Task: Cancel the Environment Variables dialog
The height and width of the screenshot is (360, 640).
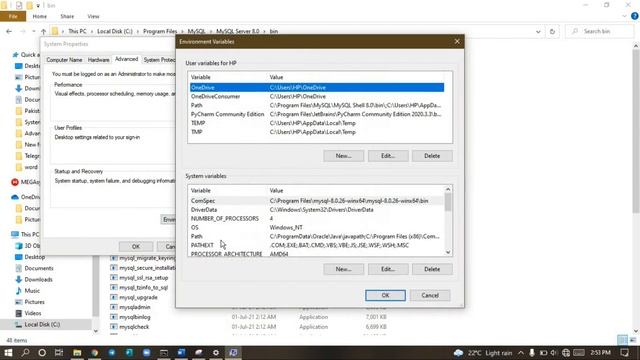Action: (x=430, y=295)
